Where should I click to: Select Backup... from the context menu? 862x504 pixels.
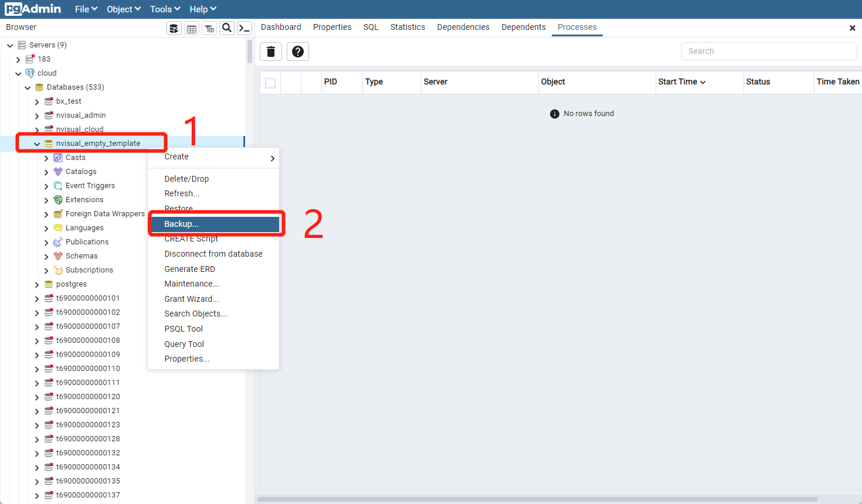pyautogui.click(x=182, y=224)
